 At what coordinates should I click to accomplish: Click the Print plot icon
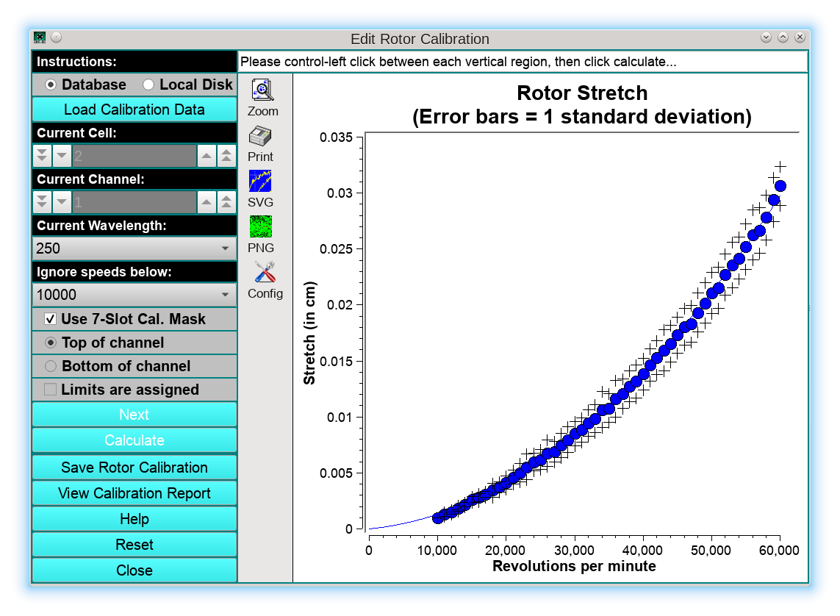(x=260, y=137)
